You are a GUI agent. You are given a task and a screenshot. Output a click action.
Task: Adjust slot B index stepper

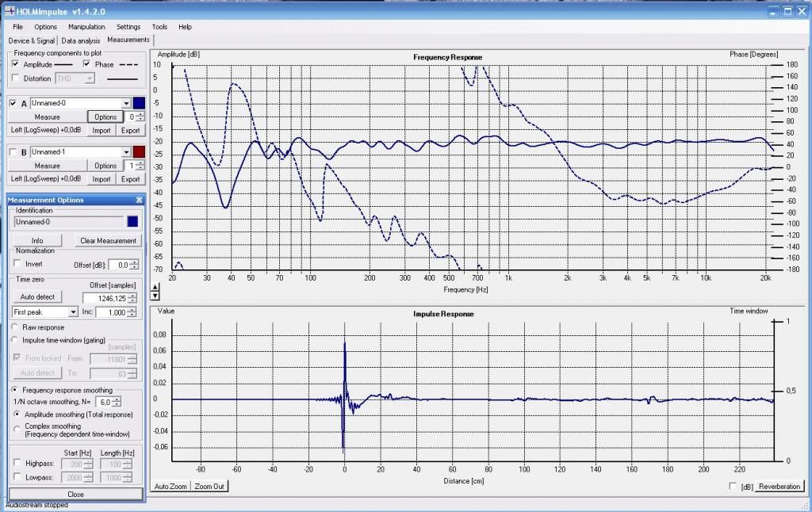pos(140,166)
